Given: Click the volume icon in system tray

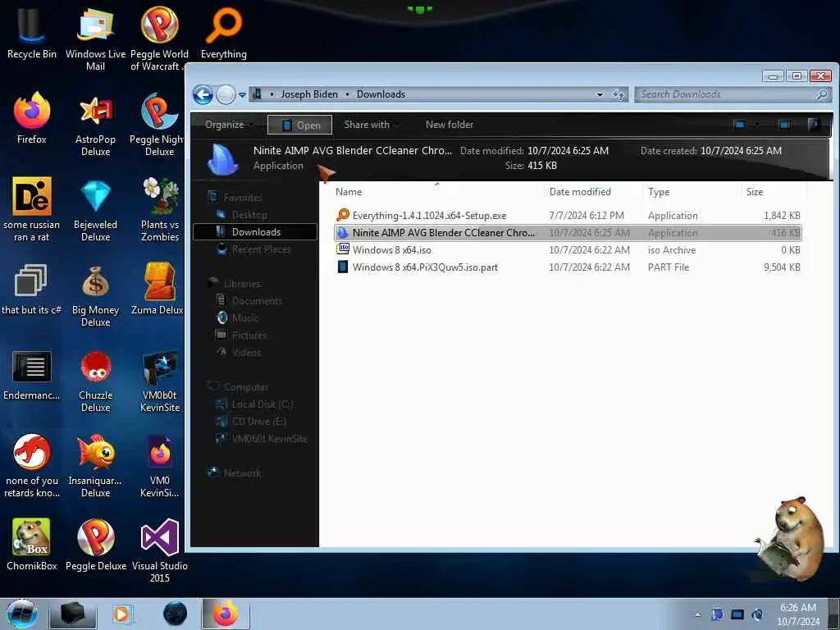Looking at the screenshot, I should (x=757, y=614).
